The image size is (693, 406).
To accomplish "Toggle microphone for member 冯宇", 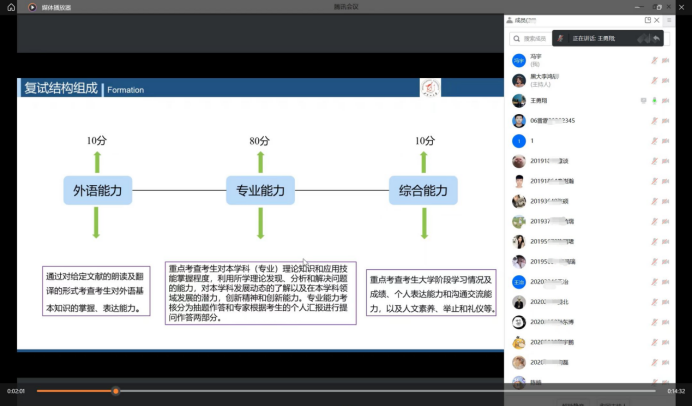I will tap(654, 60).
